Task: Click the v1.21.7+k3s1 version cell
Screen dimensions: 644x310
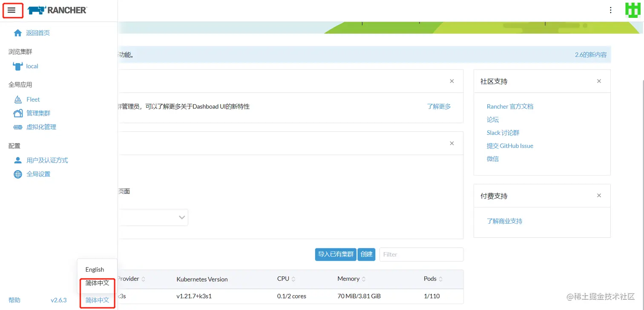Action: (194, 296)
